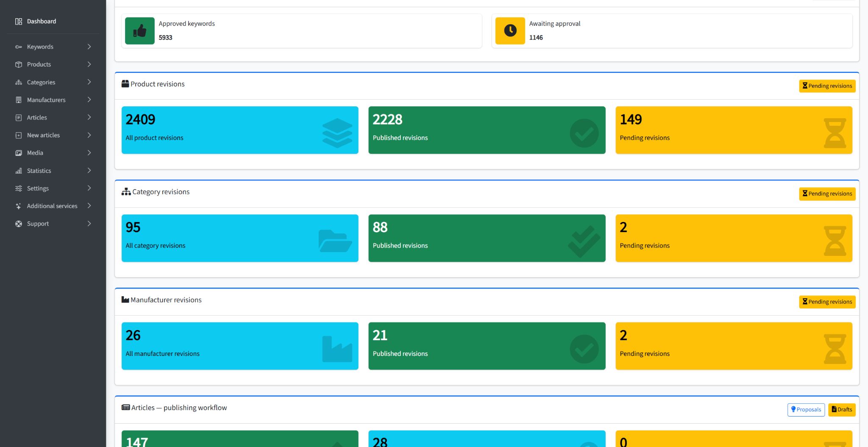Click the factory icon on manufacturer revisions card
This screenshot has width=868, height=447.
pos(337,349)
